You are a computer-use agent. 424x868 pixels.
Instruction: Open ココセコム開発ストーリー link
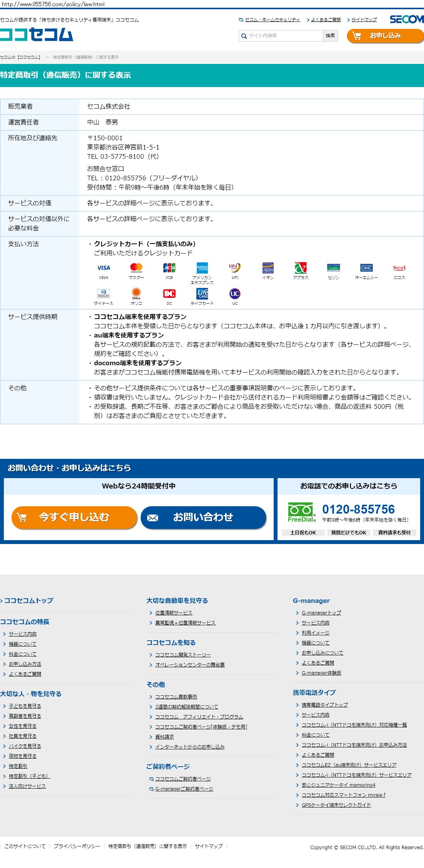pos(183,655)
